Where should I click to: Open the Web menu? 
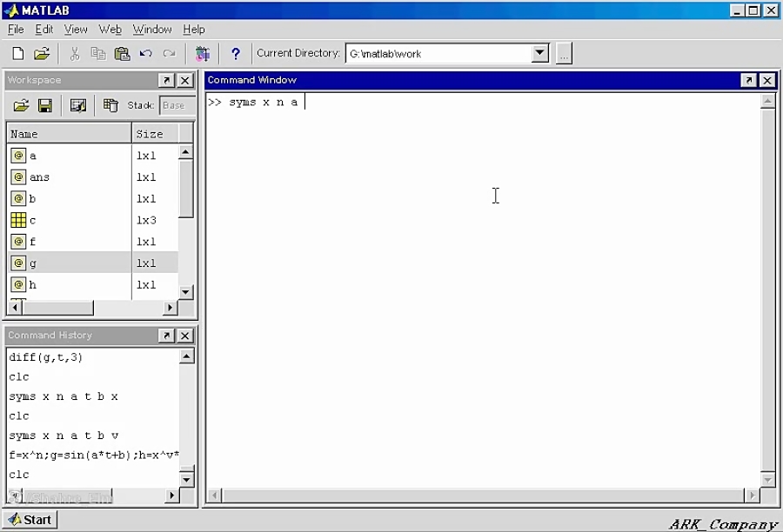coord(110,29)
